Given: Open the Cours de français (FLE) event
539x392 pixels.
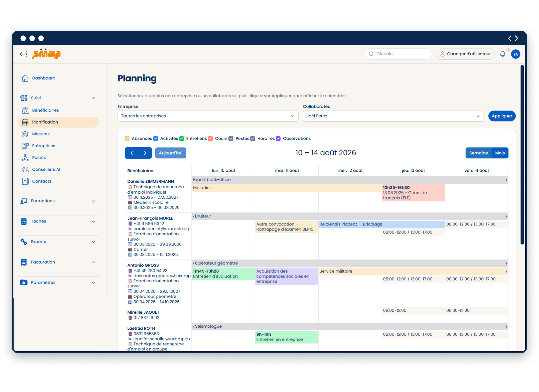Looking at the screenshot, I should point(413,193).
